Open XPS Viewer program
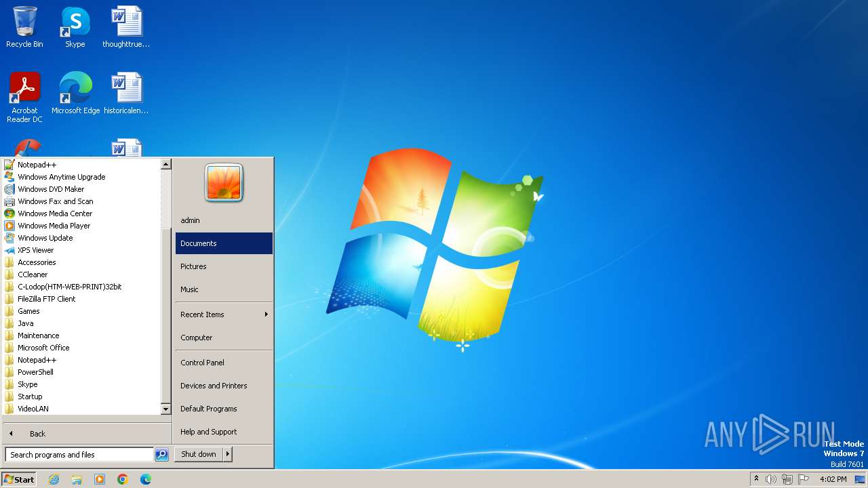 (35, 250)
